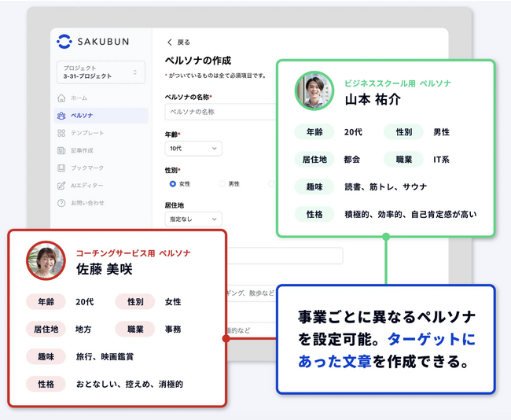511x420 pixels.
Task: Open the お問い合わせ contact link
Action: tap(86, 203)
